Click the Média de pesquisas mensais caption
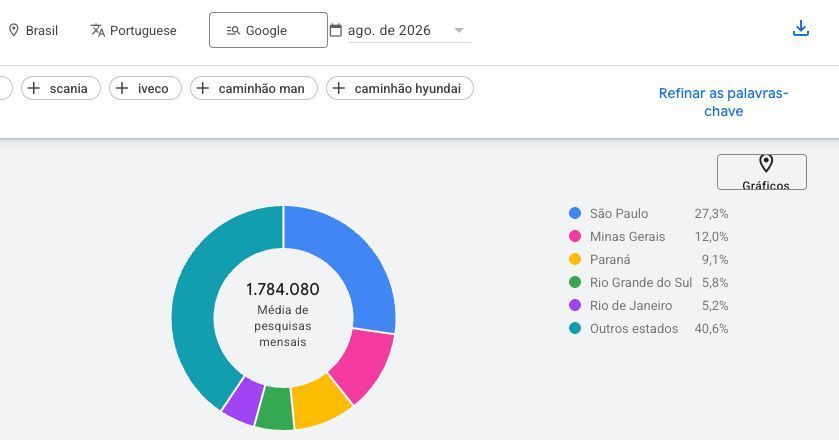This screenshot has height=440, width=839. click(283, 326)
